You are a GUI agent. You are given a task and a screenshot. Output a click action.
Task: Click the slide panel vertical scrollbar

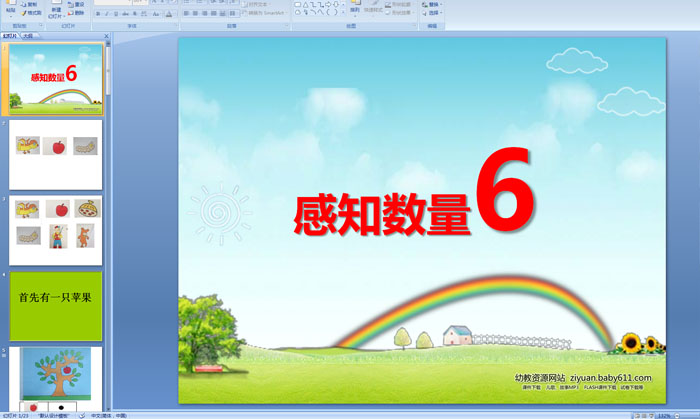pyautogui.click(x=108, y=226)
